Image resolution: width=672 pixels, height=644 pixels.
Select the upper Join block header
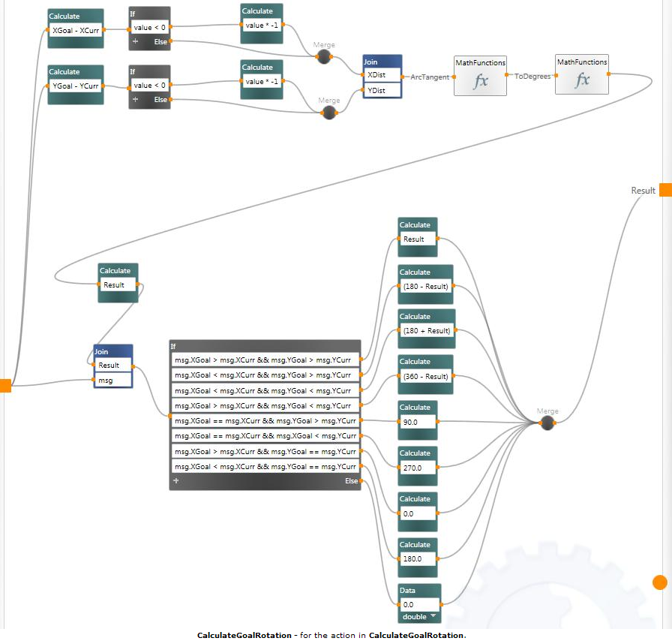tap(382, 62)
